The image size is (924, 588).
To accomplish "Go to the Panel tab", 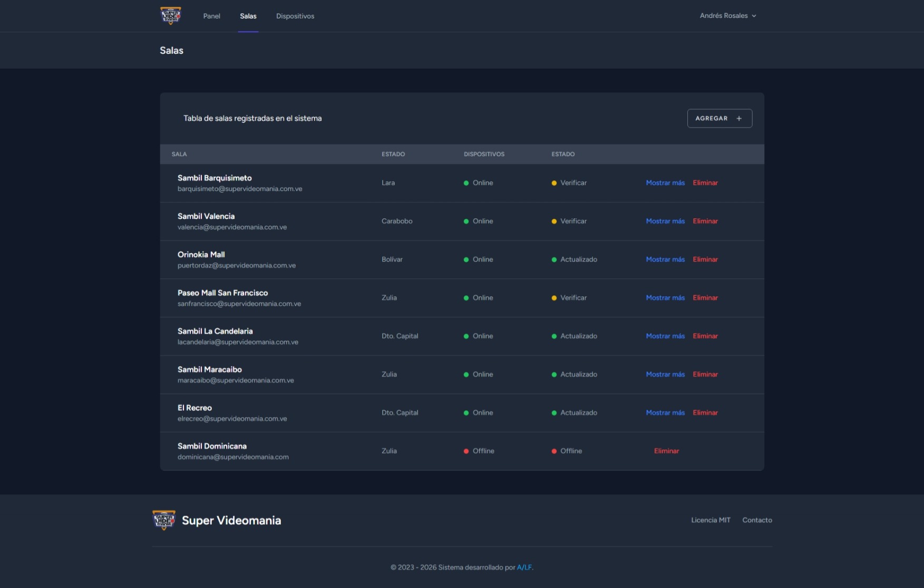I will tap(211, 16).
